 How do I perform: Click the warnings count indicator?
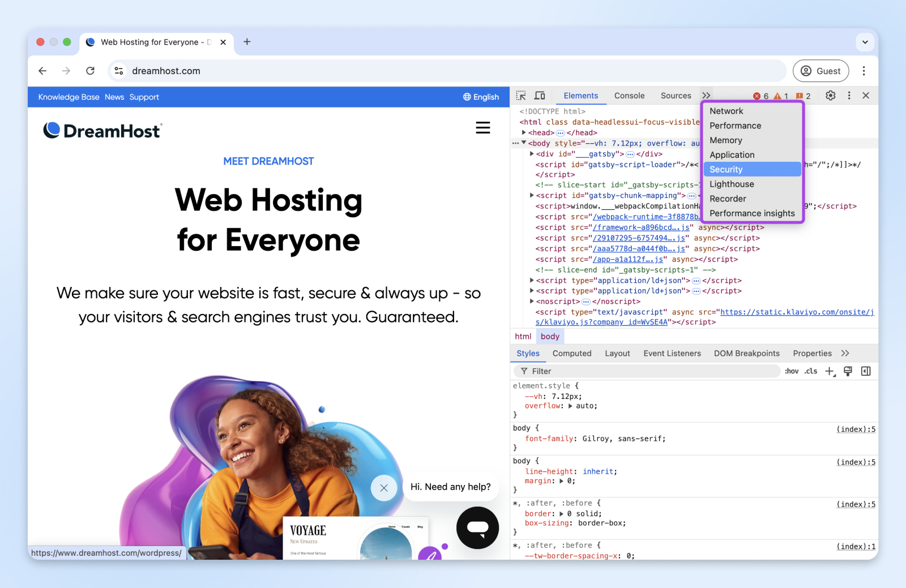tap(781, 96)
